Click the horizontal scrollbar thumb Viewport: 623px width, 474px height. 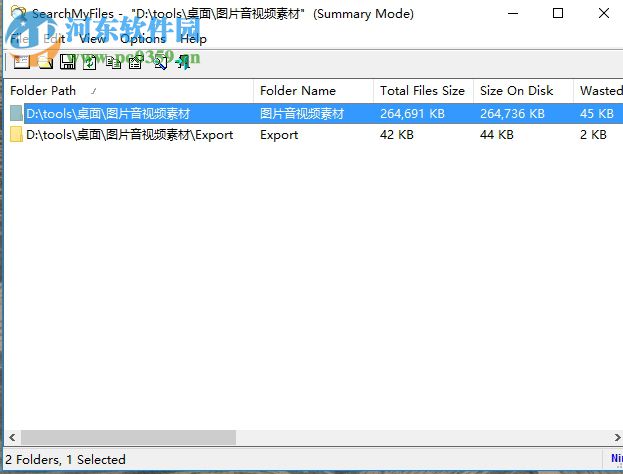[128, 437]
